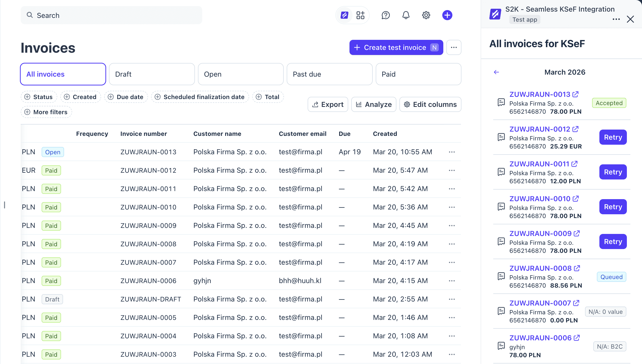Add the Due date filter
642x364 pixels.
click(126, 97)
